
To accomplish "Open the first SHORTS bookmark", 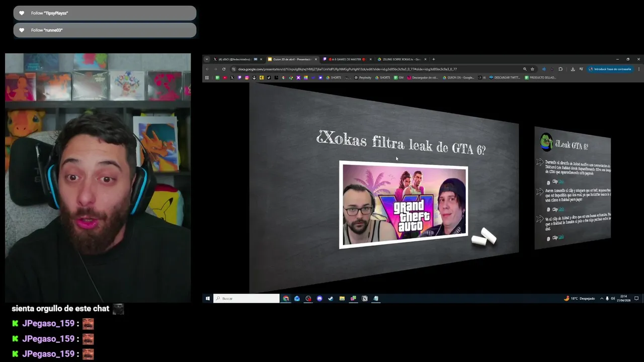I will [x=333, y=77].
